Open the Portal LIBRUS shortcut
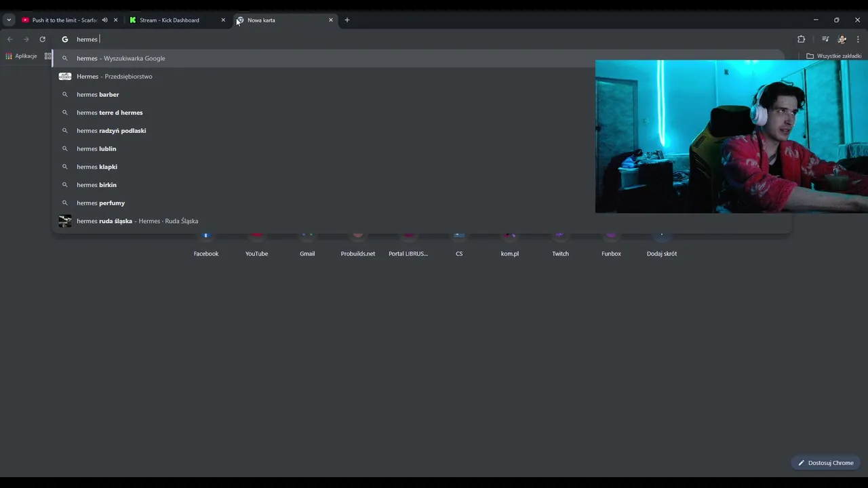 [408, 245]
